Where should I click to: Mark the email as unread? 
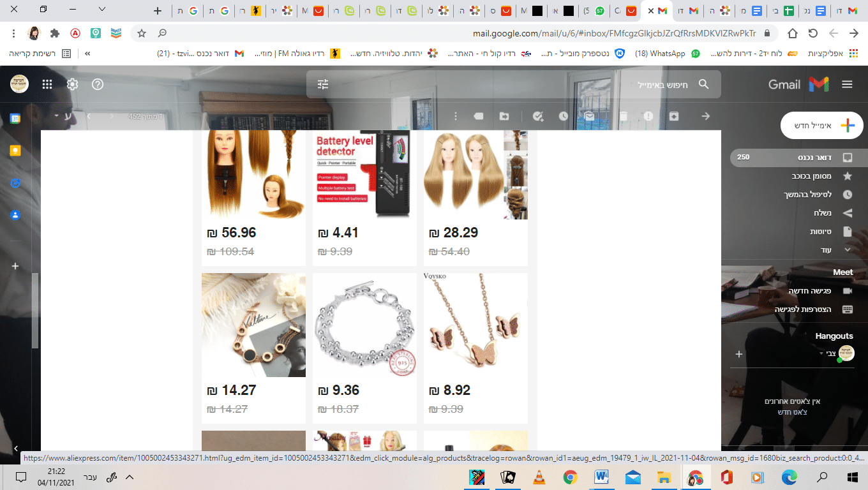589,116
